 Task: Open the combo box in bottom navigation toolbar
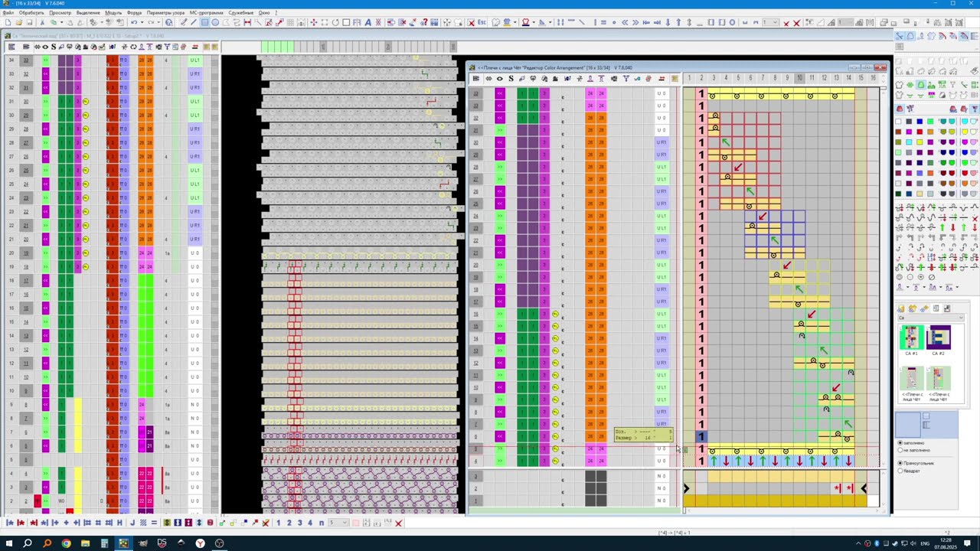(338, 523)
